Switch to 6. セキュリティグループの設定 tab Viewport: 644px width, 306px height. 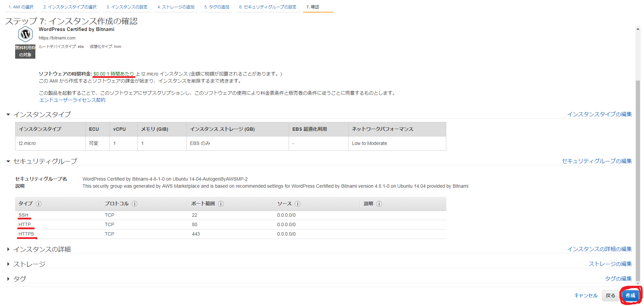(267, 7)
